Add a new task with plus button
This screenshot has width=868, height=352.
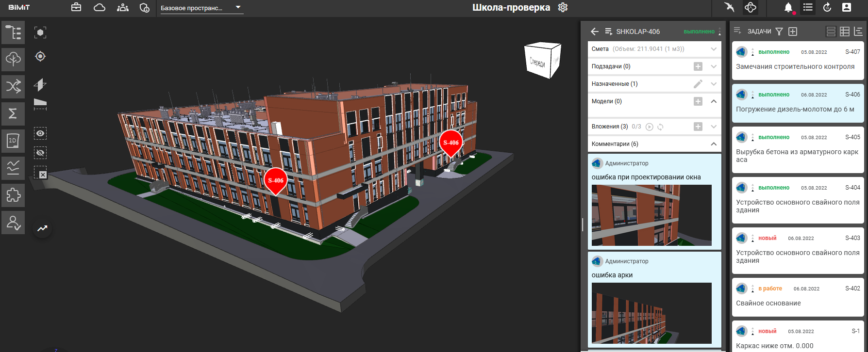[793, 32]
